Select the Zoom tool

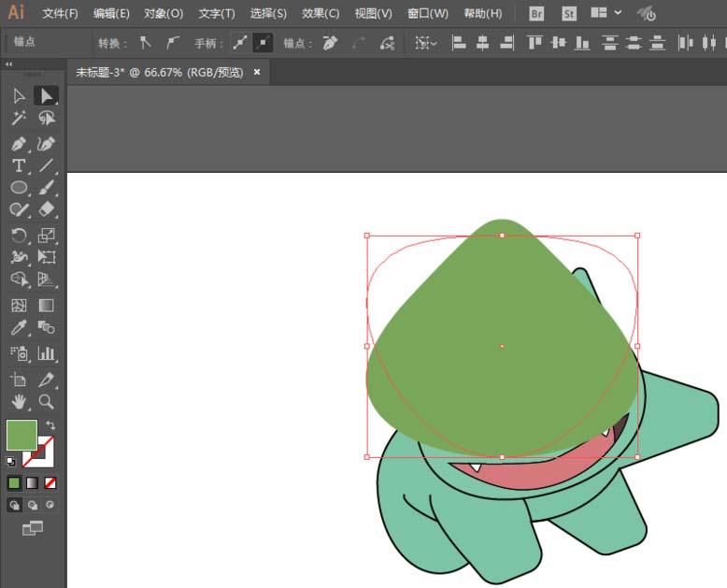(46, 402)
